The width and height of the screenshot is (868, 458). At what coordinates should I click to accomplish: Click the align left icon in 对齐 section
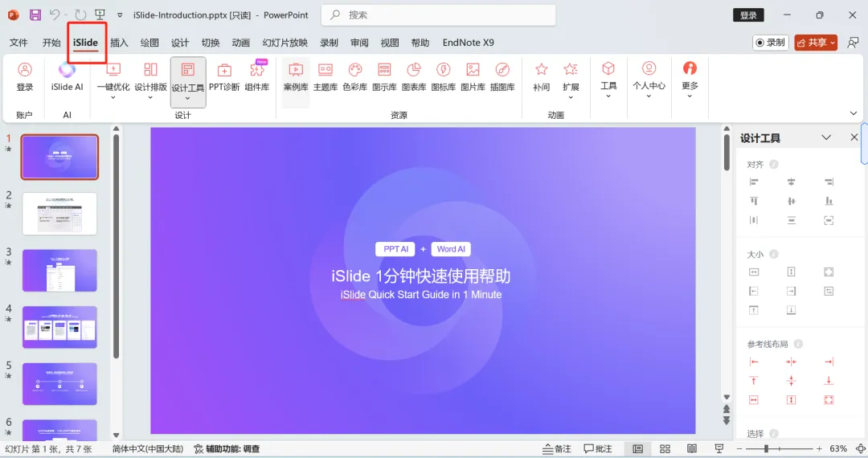point(753,182)
